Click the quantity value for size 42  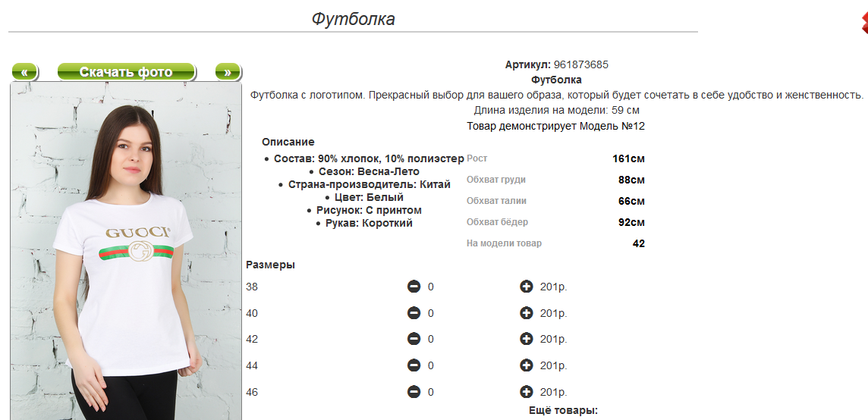coord(431,339)
